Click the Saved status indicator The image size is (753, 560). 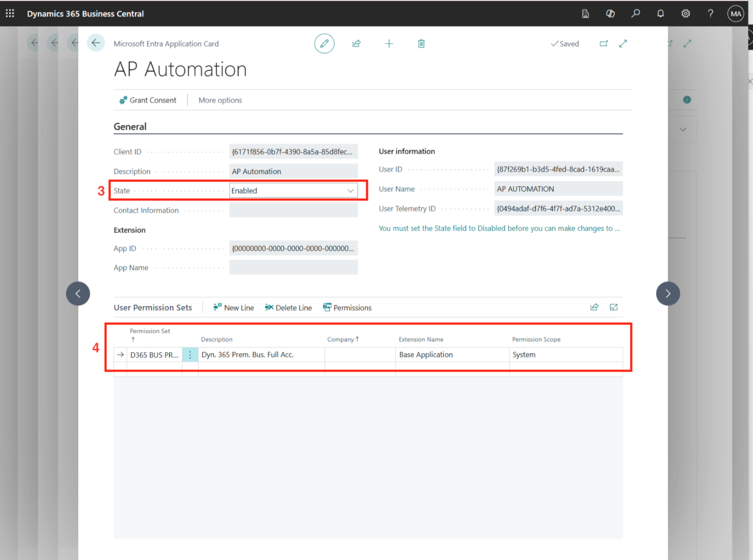click(x=565, y=44)
